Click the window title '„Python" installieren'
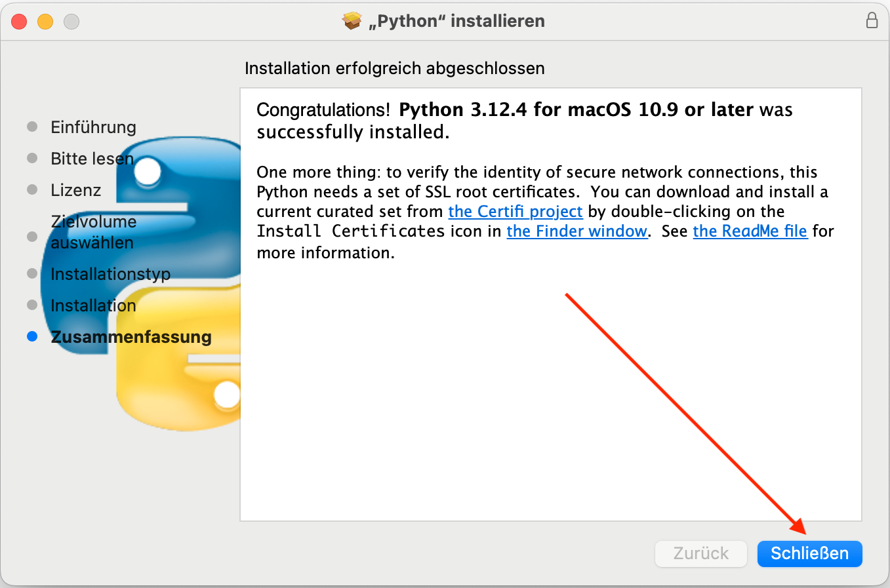 pyautogui.click(x=456, y=21)
